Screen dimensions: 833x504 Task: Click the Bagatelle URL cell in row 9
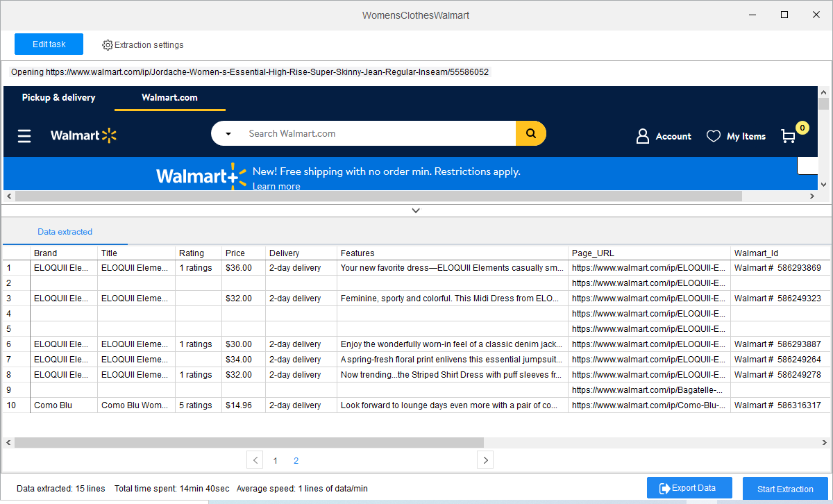pos(649,390)
